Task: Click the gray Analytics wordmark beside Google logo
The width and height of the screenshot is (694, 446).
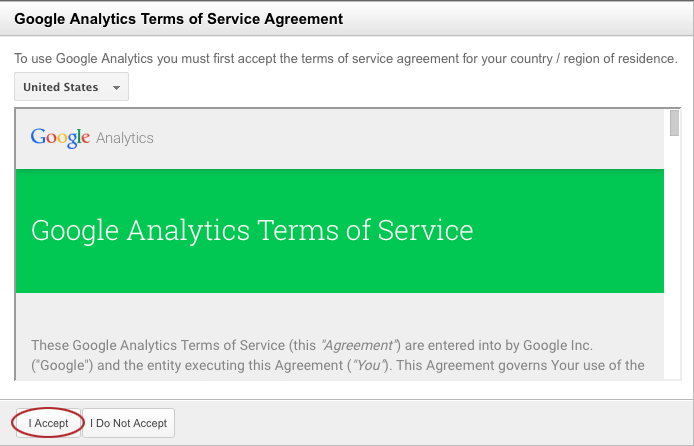Action: [x=125, y=138]
